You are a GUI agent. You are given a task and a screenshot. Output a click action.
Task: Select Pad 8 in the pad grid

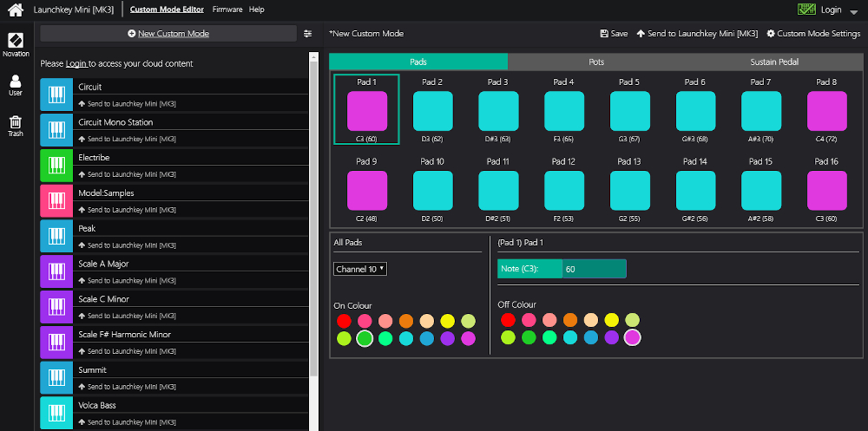827,111
